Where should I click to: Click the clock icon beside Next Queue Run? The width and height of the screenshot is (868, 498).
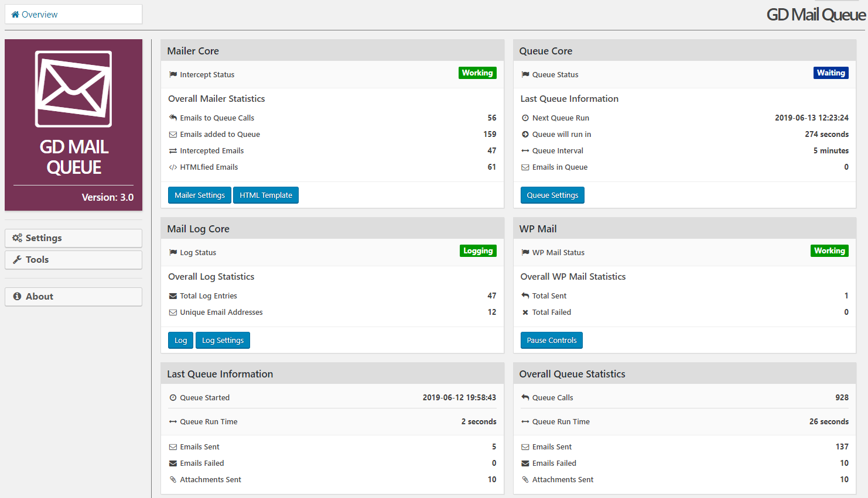coord(525,118)
